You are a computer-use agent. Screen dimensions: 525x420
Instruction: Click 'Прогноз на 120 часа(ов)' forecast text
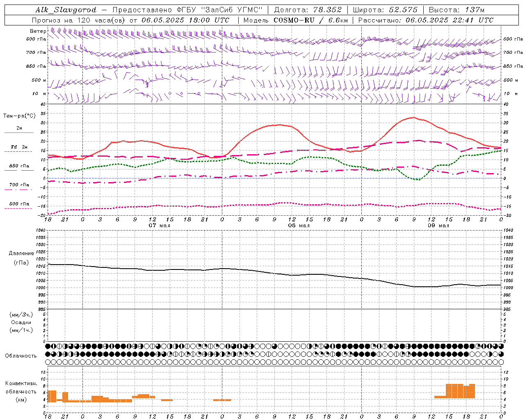[x=79, y=20]
